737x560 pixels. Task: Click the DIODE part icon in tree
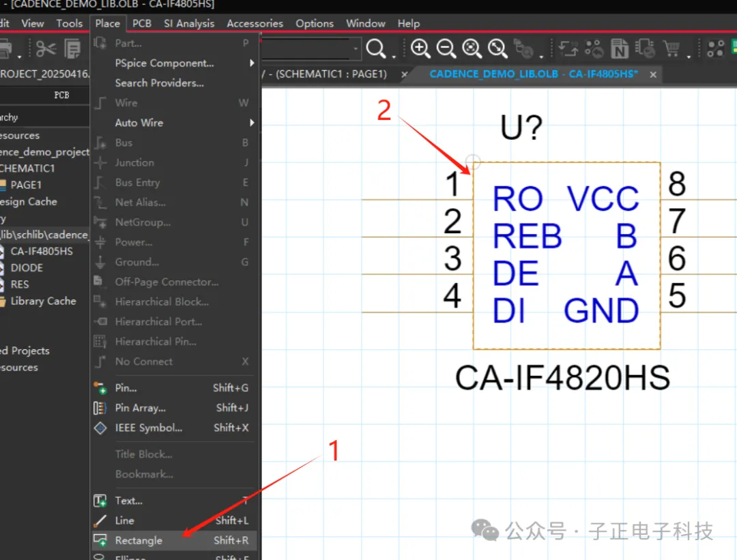coord(2,268)
